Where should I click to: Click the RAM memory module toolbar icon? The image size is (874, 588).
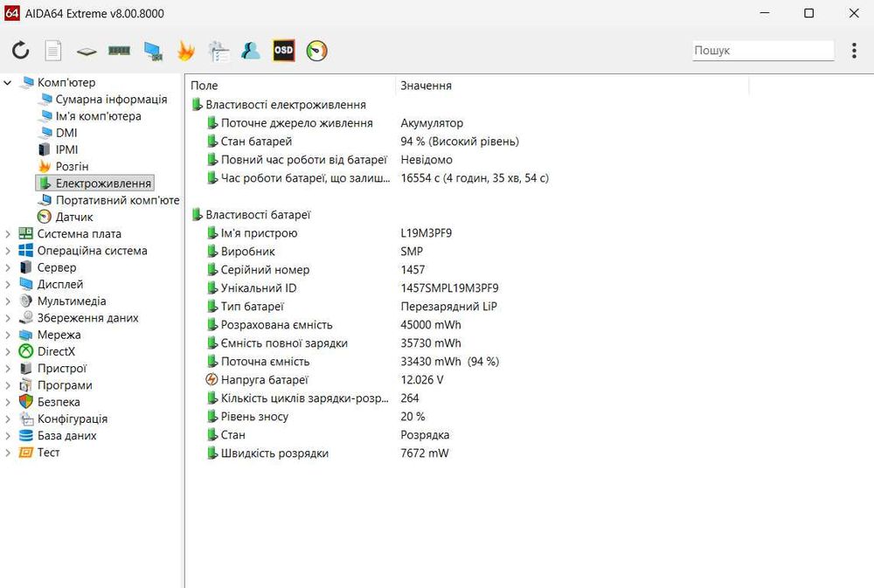coord(119,51)
